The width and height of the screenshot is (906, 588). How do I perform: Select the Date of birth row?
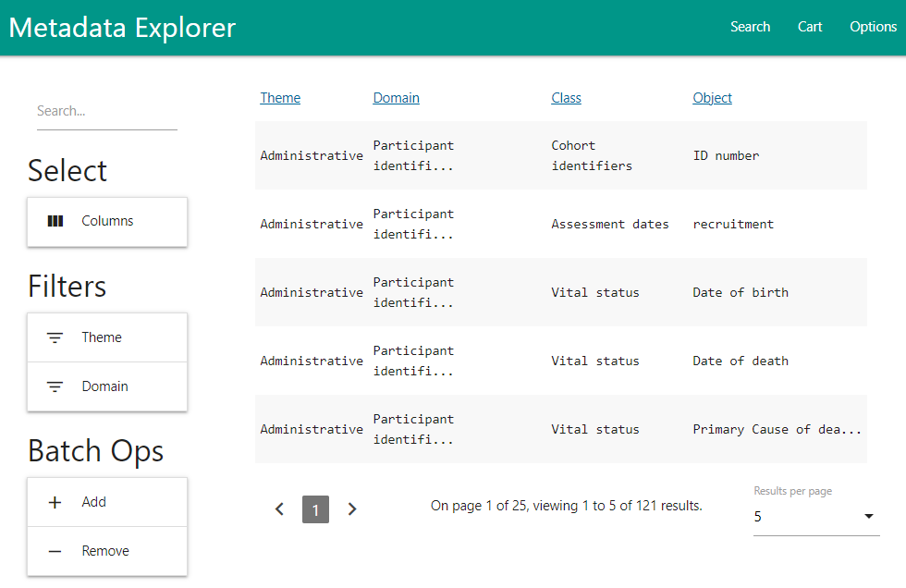(560, 292)
